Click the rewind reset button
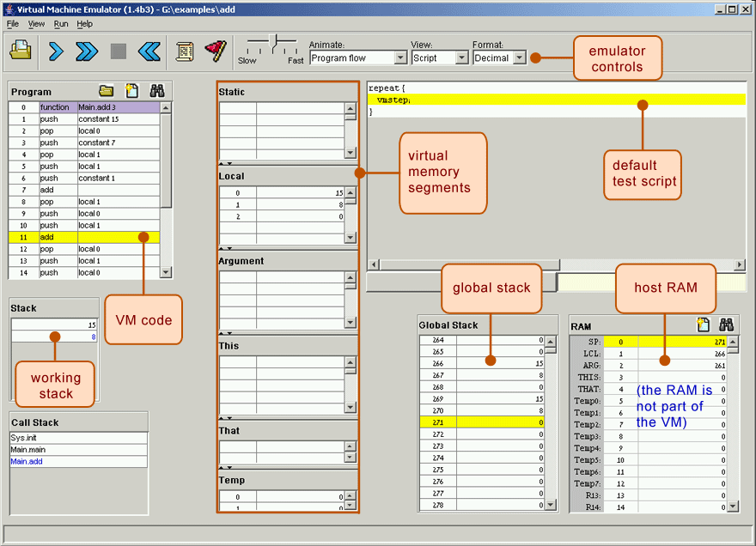The height and width of the screenshot is (546, 756). pos(149,52)
